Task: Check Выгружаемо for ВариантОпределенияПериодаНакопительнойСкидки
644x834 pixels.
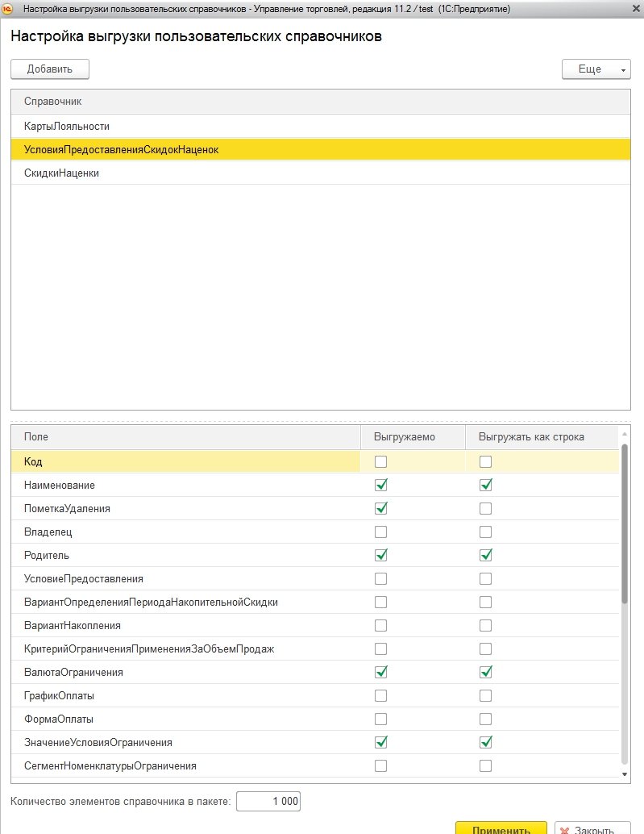Action: [x=381, y=602]
